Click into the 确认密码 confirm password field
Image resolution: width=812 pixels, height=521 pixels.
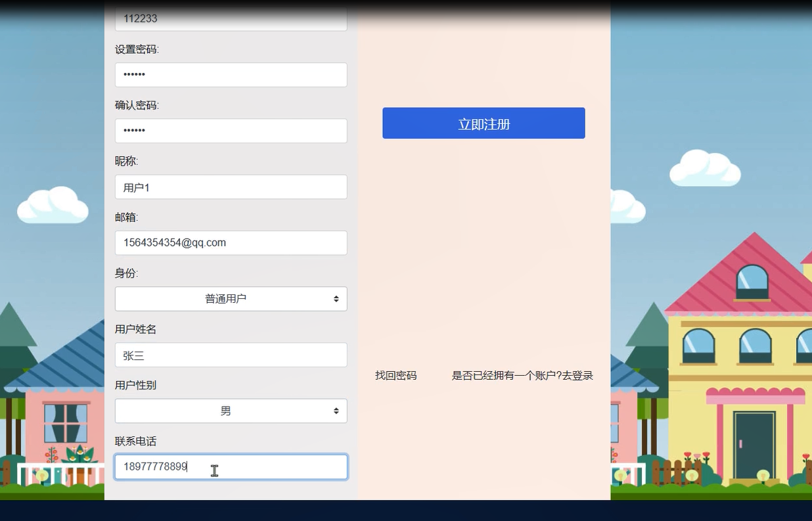tap(231, 131)
